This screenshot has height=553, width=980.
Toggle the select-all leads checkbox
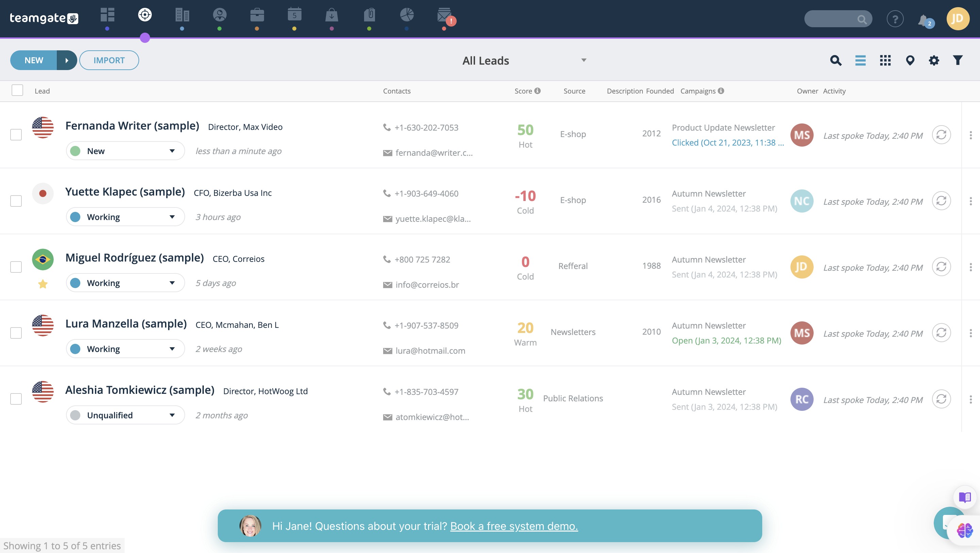point(17,90)
